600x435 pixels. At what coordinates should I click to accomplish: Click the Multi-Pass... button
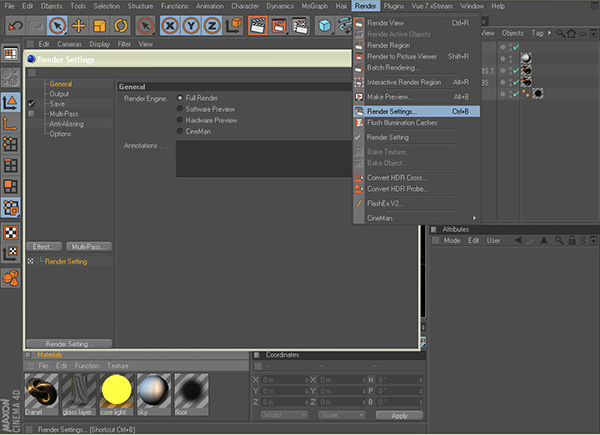[89, 247]
